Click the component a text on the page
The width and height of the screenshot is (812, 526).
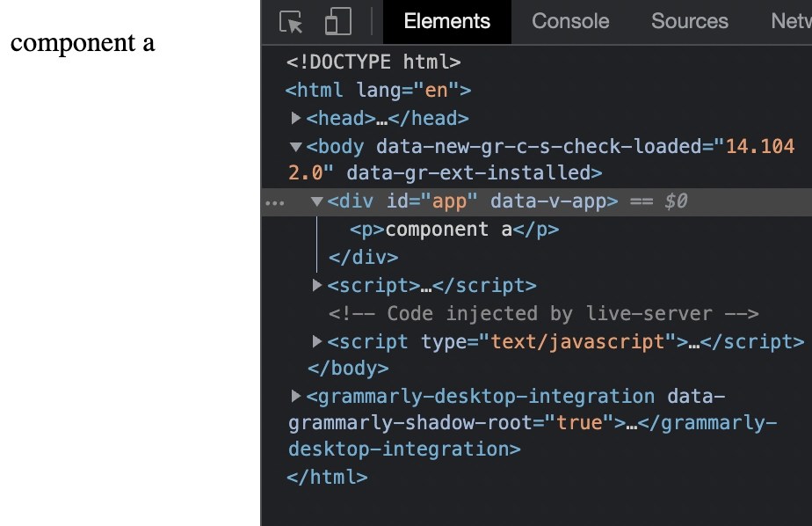click(82, 42)
